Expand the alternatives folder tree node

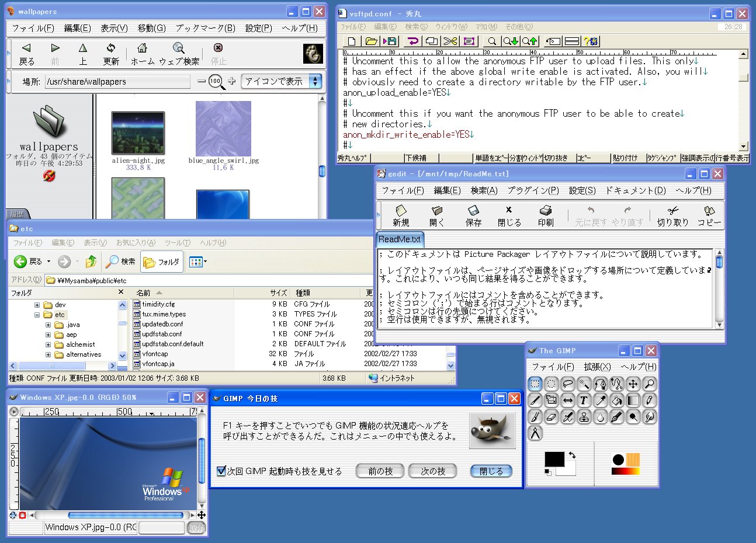tap(48, 354)
